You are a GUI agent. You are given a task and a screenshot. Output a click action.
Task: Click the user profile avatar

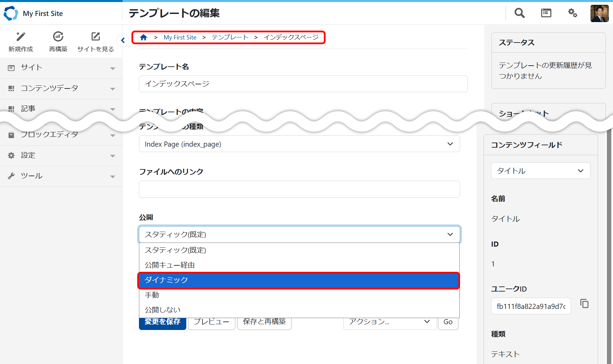[x=599, y=14]
